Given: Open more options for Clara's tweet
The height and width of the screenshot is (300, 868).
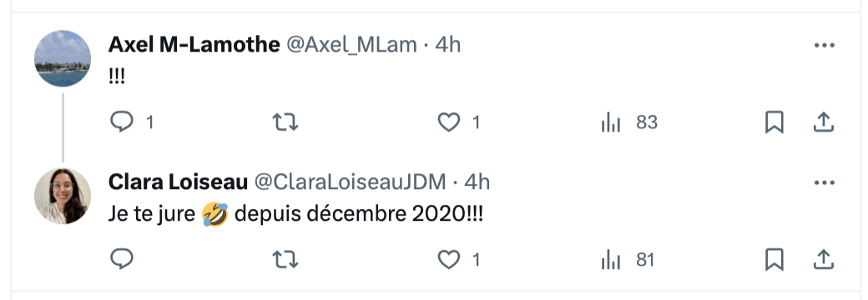Looking at the screenshot, I should point(825,182).
